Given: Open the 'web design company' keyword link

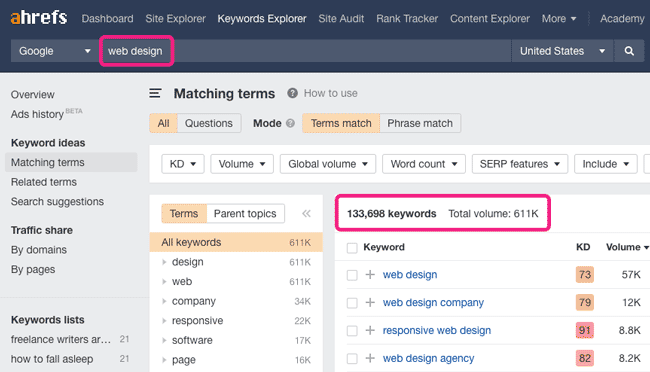Looking at the screenshot, I should click(x=433, y=302).
